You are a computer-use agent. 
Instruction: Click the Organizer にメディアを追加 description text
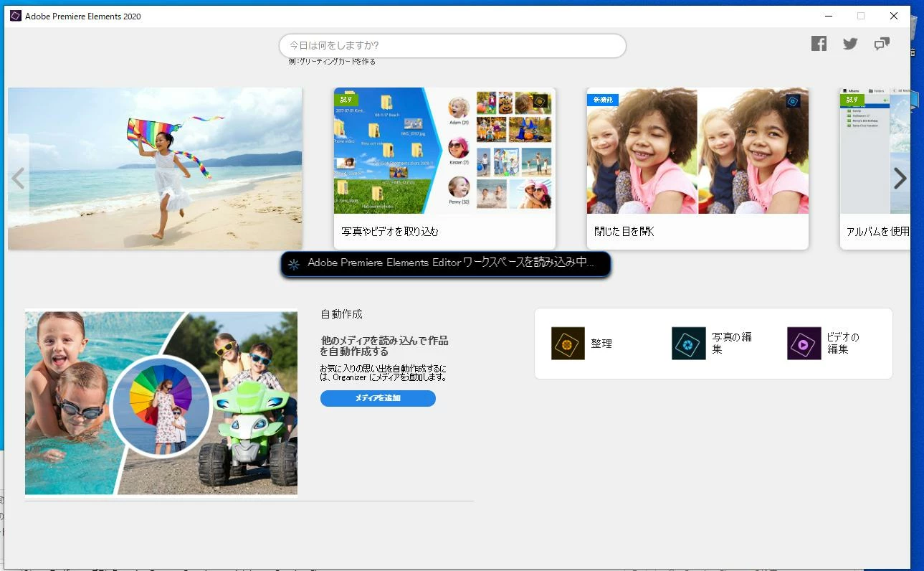coord(384,372)
